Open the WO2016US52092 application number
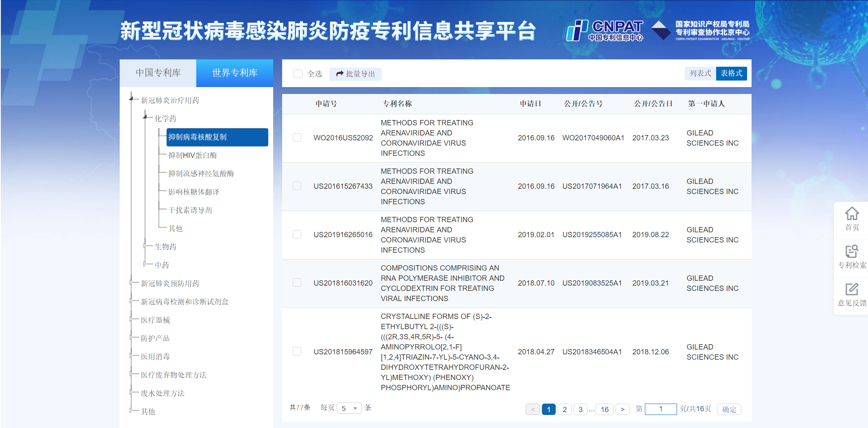868x428 pixels. click(343, 138)
